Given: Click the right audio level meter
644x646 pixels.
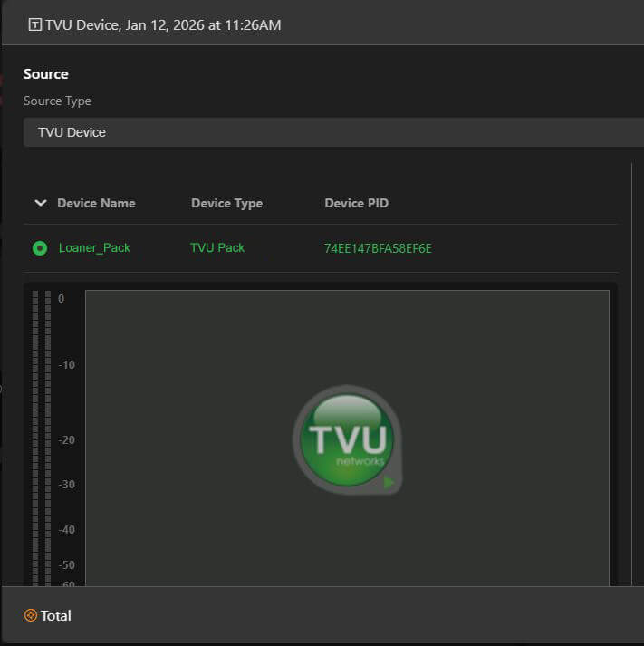Looking at the screenshot, I should click(x=48, y=438).
